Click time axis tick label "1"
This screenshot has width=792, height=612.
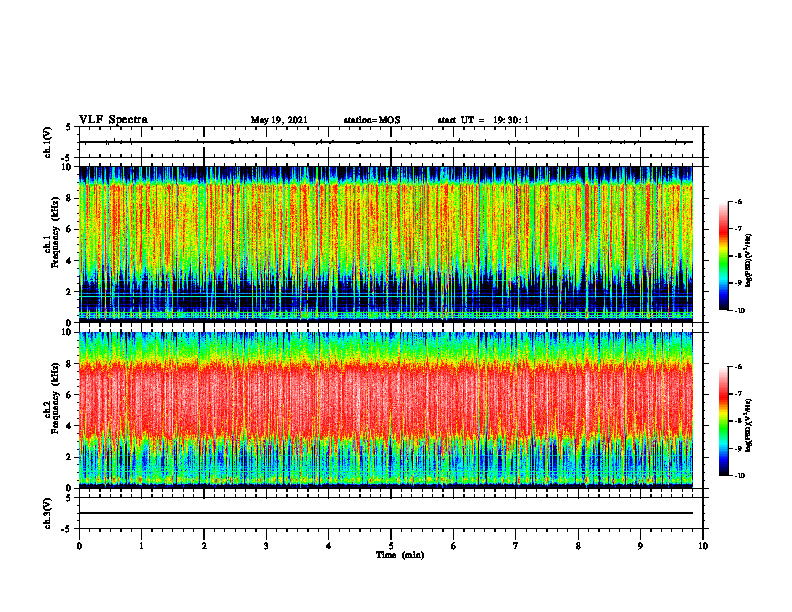141,546
